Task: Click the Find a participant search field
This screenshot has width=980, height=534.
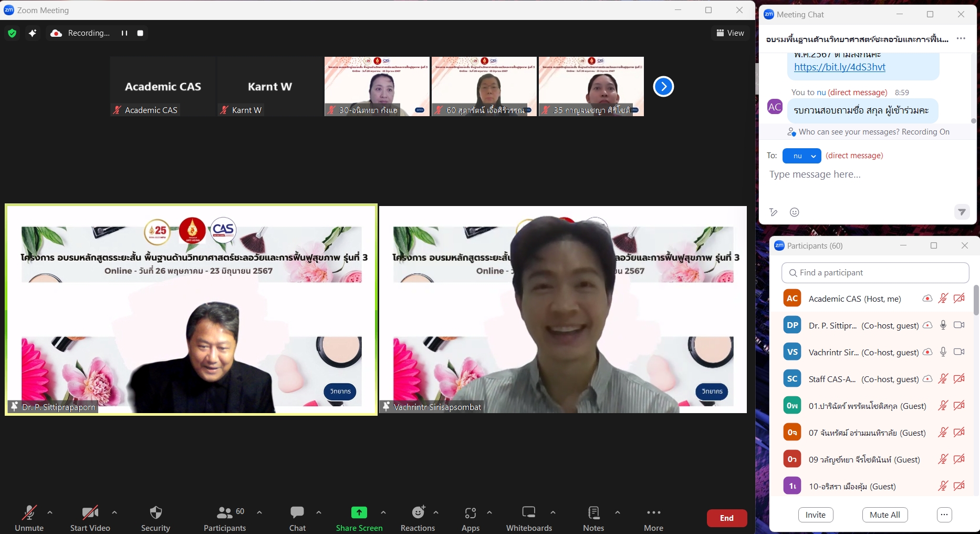Action: click(x=875, y=273)
